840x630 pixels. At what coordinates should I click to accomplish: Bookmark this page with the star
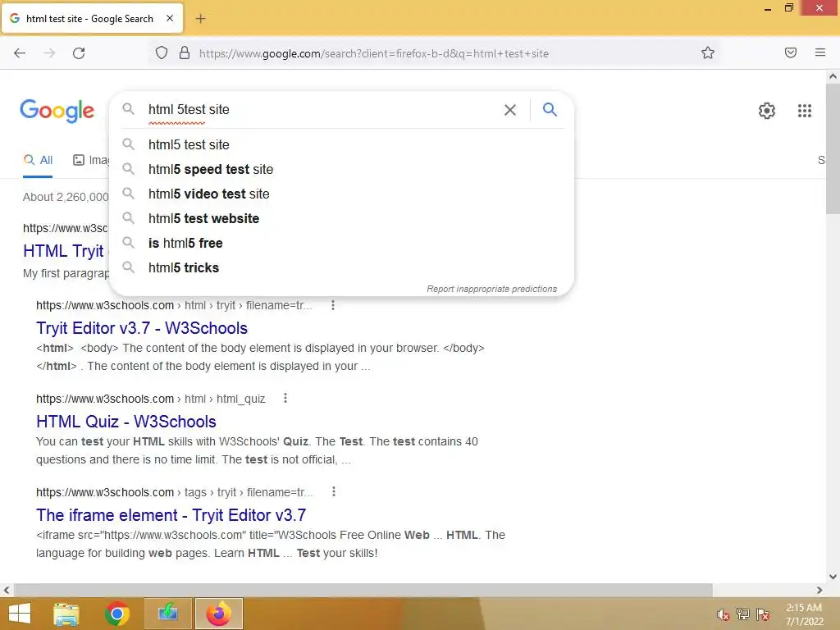click(x=708, y=52)
